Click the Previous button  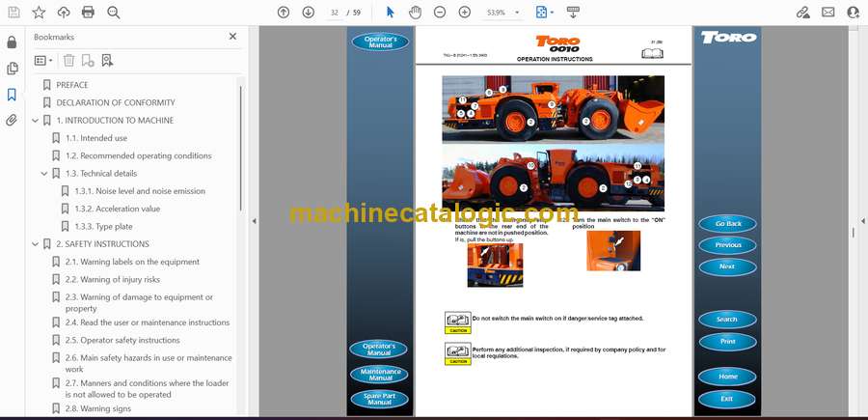pos(727,245)
